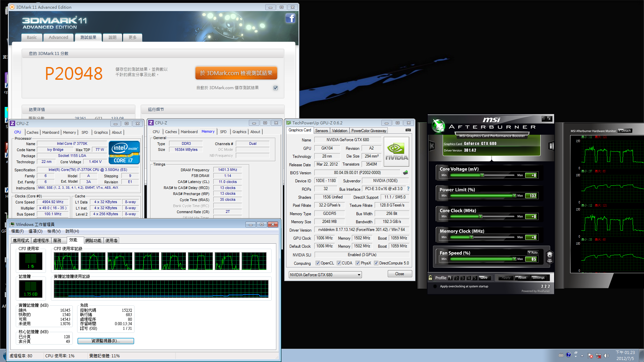Click the Core Clock +0 value field

[532, 217]
